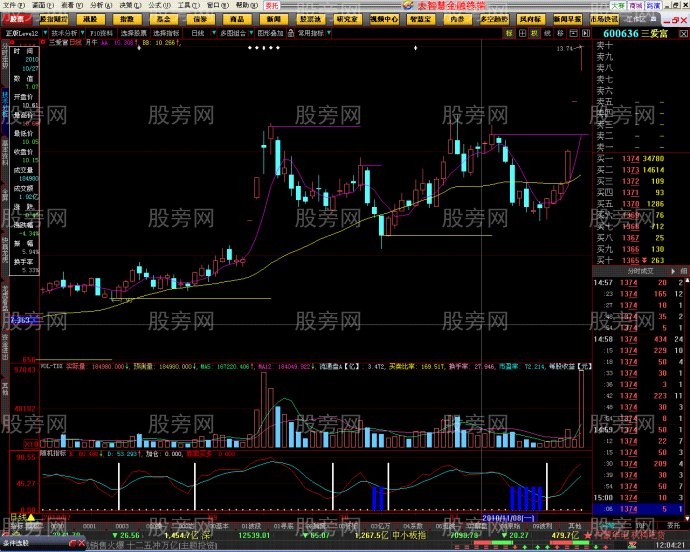Click the 多空趋势 toolbar button

[494, 19]
